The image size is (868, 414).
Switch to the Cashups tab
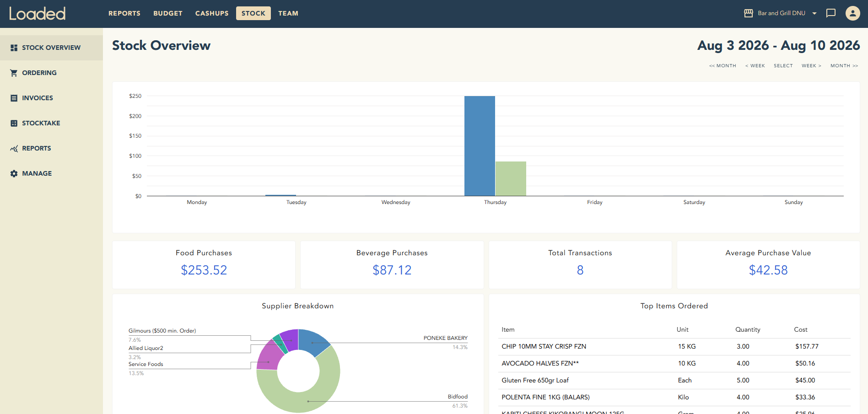pos(212,13)
